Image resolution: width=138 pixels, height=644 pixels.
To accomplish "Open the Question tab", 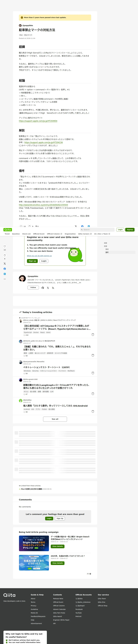I will (x=16, y=234).
